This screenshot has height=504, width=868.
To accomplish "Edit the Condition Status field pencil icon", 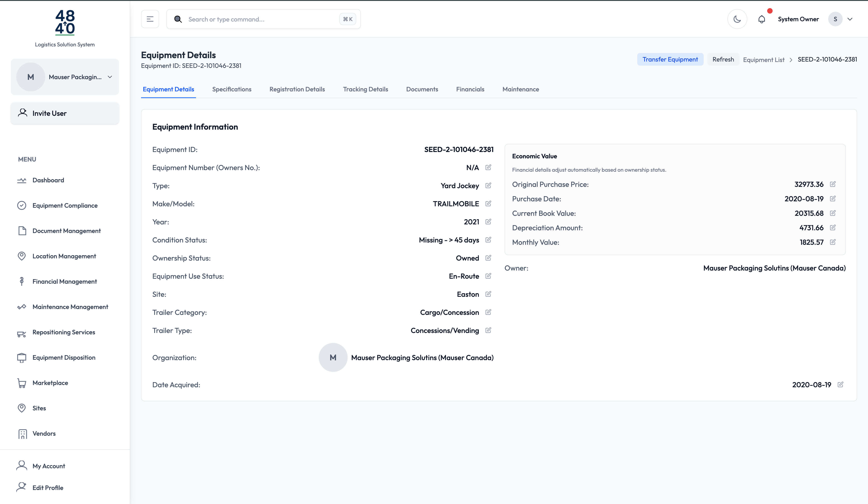I will click(488, 240).
